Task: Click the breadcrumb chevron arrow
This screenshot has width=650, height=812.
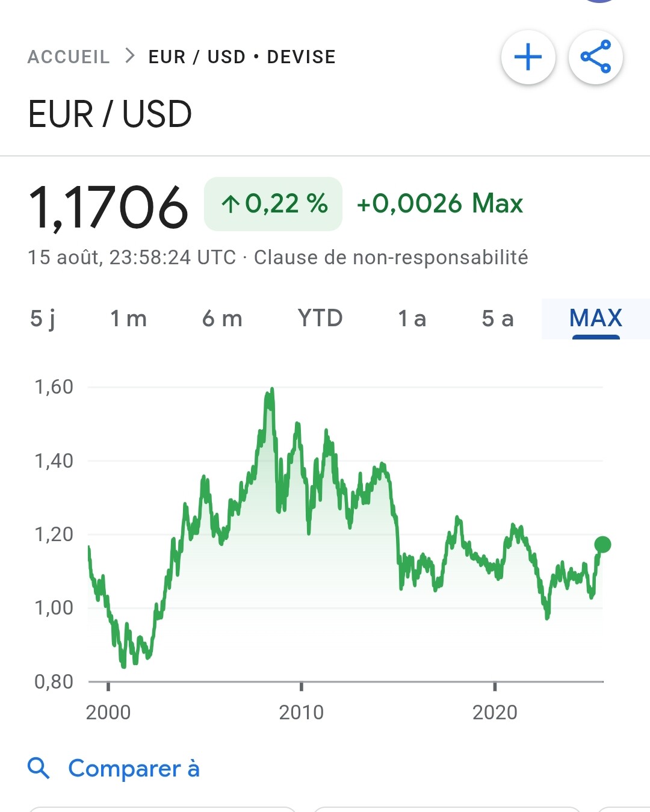Action: (x=129, y=57)
